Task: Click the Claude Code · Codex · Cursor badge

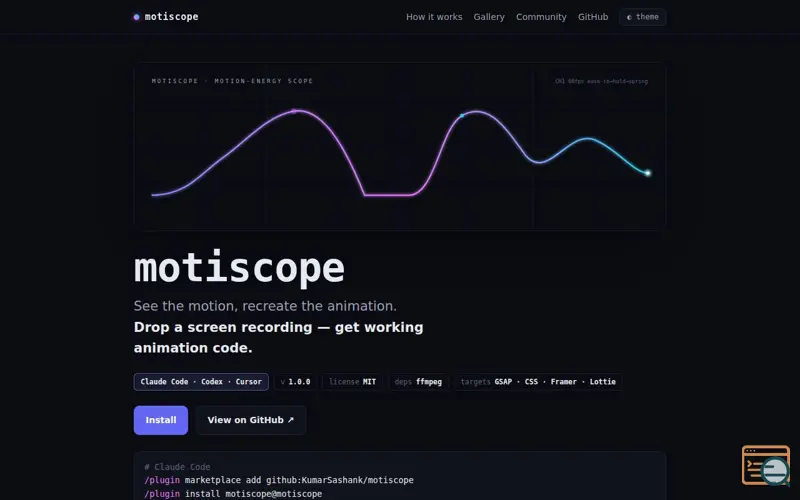Action: tap(201, 382)
